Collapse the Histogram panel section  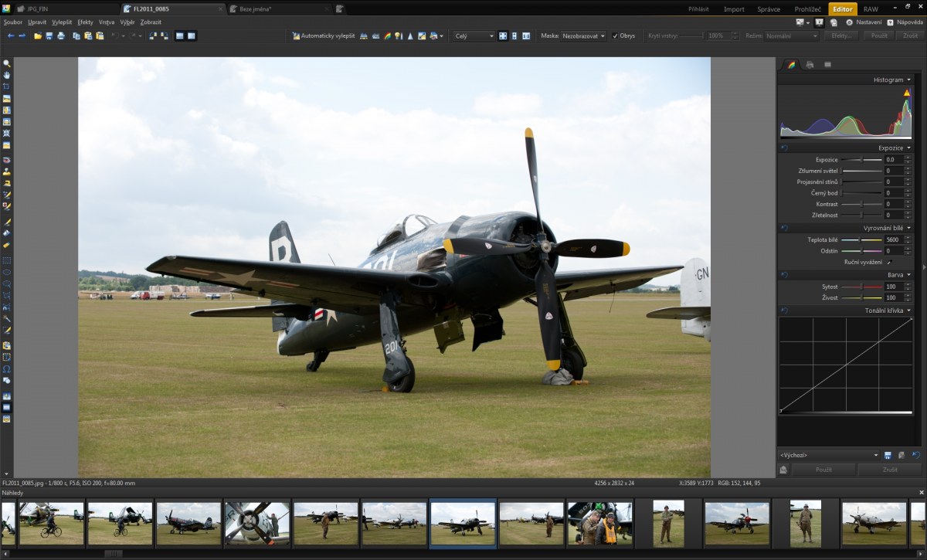pos(908,80)
